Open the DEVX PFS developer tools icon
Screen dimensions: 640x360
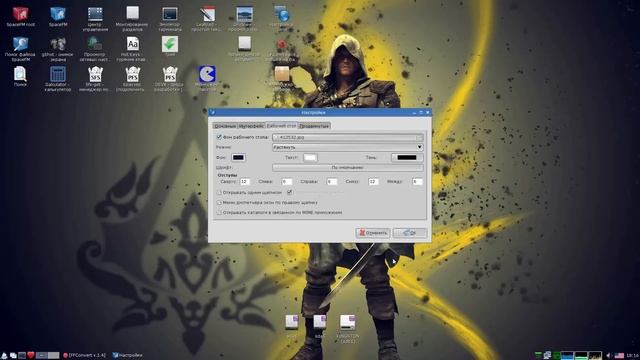170,74
